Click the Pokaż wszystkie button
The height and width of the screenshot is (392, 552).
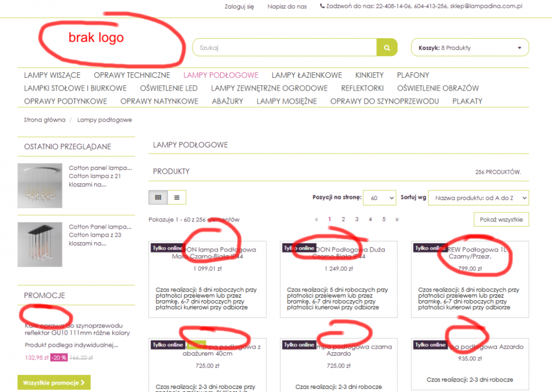(501, 219)
